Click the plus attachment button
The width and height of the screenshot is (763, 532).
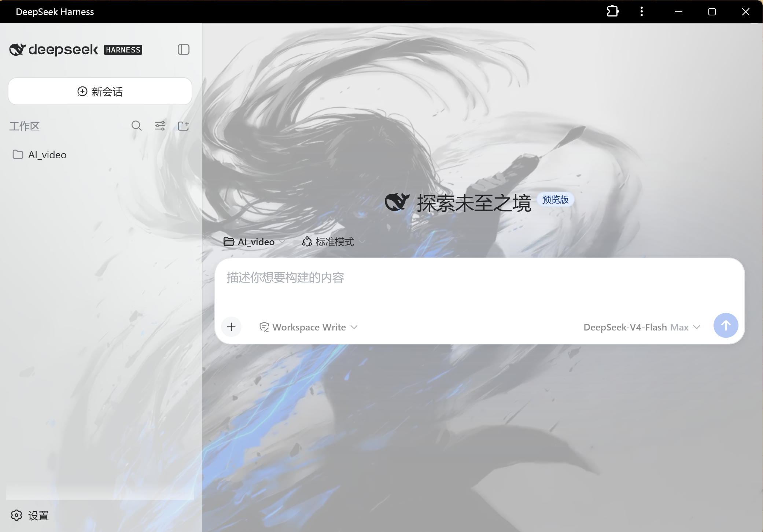click(x=231, y=327)
